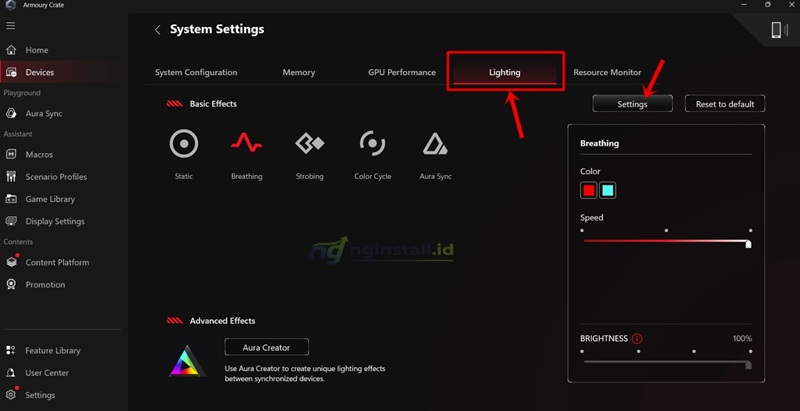Screen dimensions: 800x411
Task: Click the User Center sidebar icon
Action: point(11,373)
